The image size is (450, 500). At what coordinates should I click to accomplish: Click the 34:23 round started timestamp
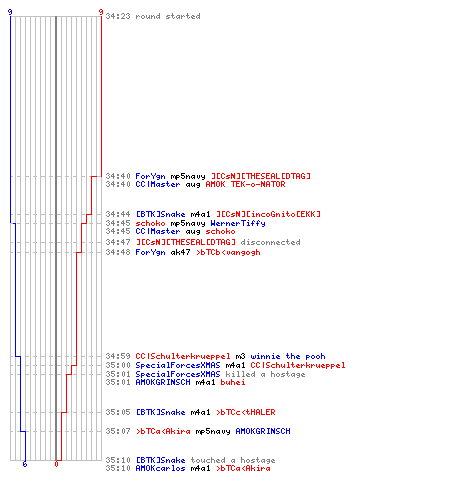tap(118, 16)
